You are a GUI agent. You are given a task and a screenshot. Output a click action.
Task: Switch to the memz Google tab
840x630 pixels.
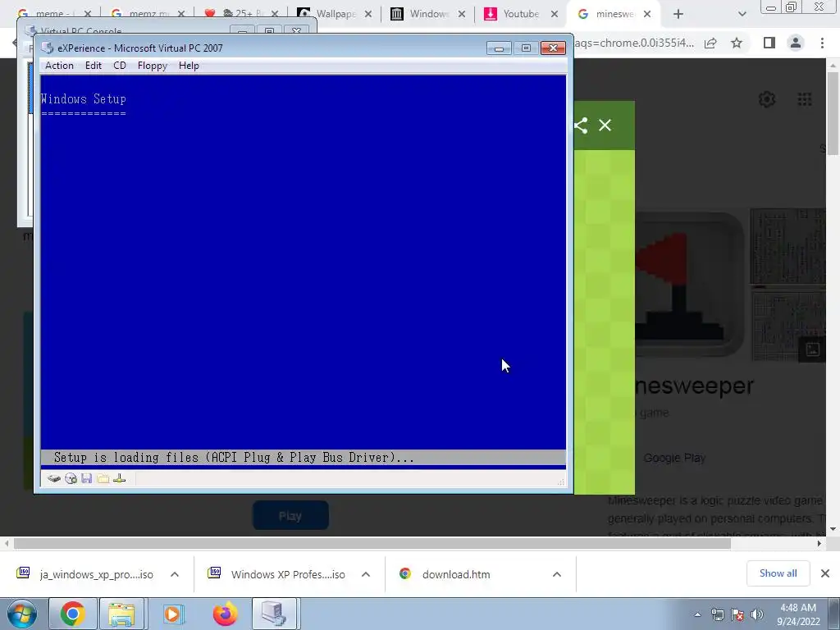[148, 14]
